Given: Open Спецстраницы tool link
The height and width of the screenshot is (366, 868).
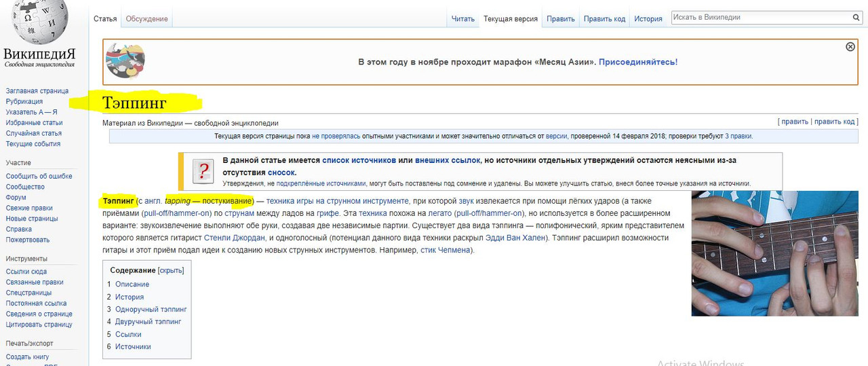Looking at the screenshot, I should click(28, 293).
